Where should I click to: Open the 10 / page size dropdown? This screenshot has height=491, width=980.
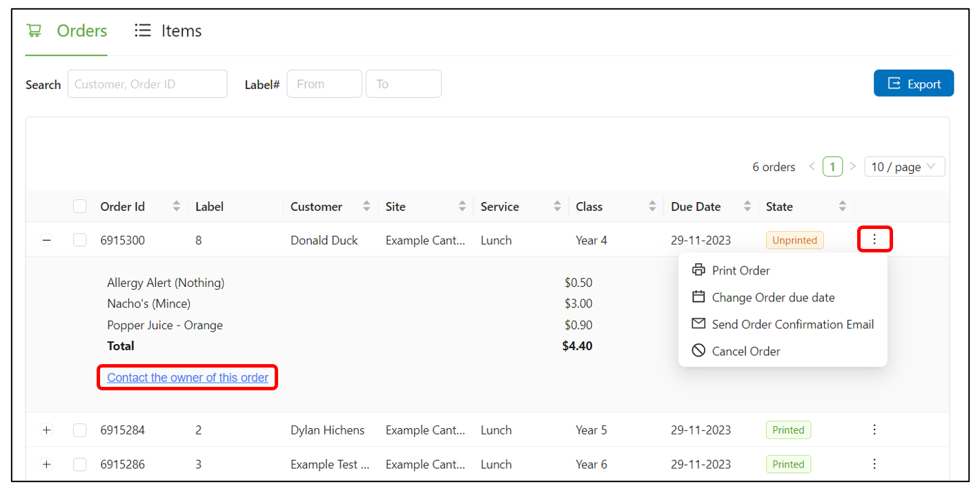coord(904,167)
